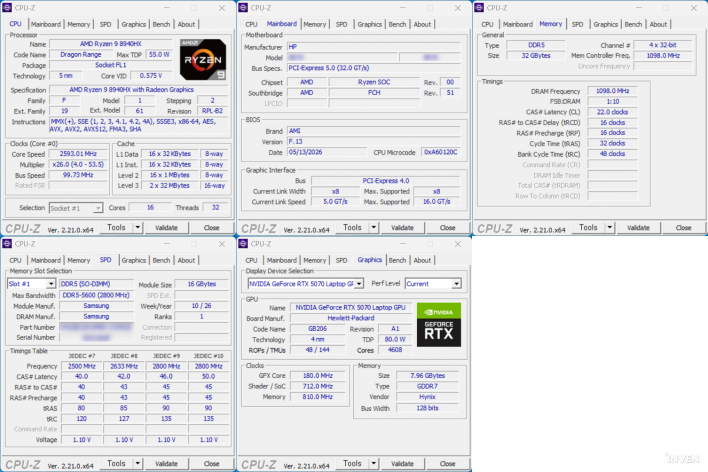Screen dimensions: 708x472
Task: Click the CPU-Z app icon in the Graphics tab window's title bar
Action: (x=243, y=244)
